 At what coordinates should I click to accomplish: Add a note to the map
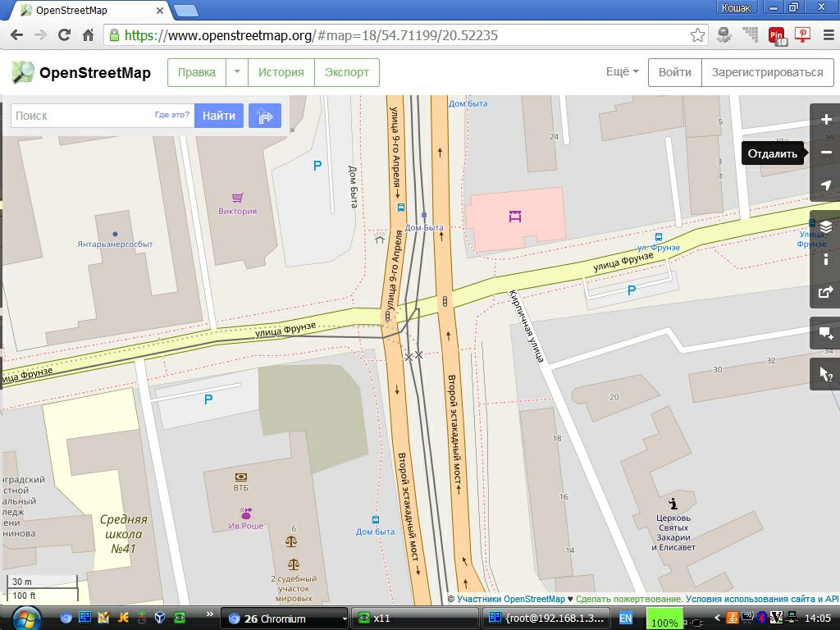(x=825, y=333)
